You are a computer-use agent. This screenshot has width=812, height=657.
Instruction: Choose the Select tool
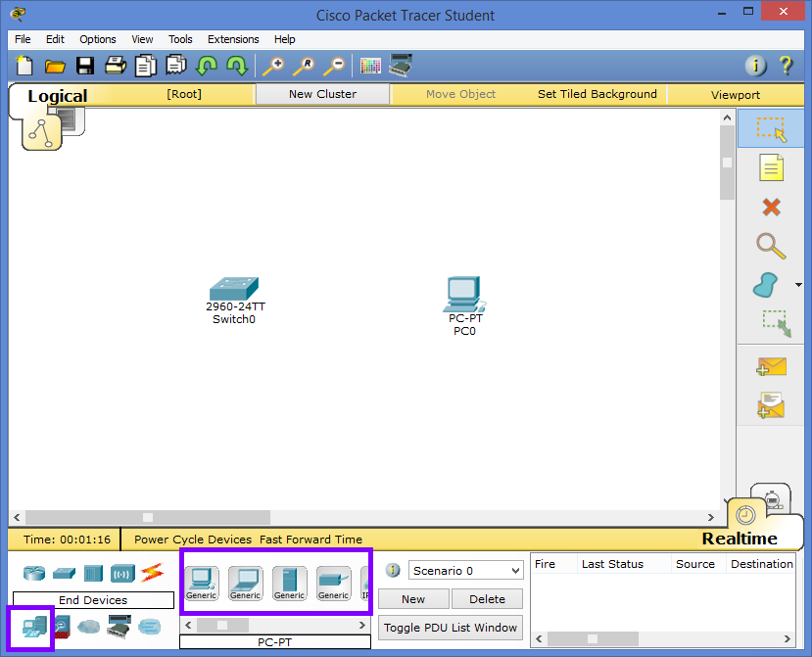coord(771,129)
